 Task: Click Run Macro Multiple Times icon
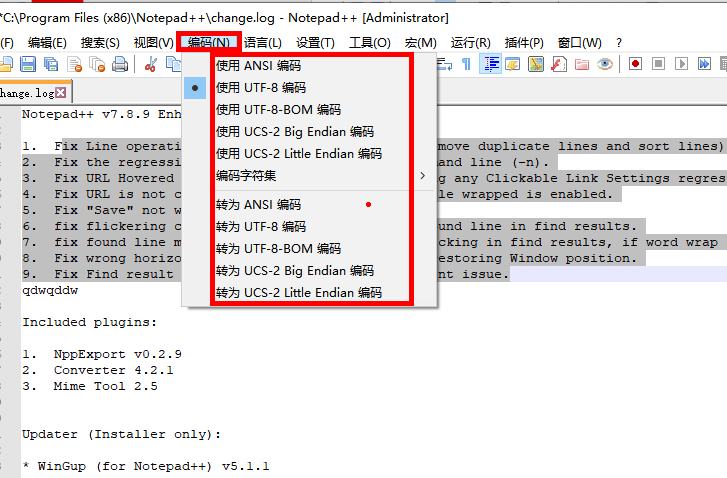[x=704, y=64]
